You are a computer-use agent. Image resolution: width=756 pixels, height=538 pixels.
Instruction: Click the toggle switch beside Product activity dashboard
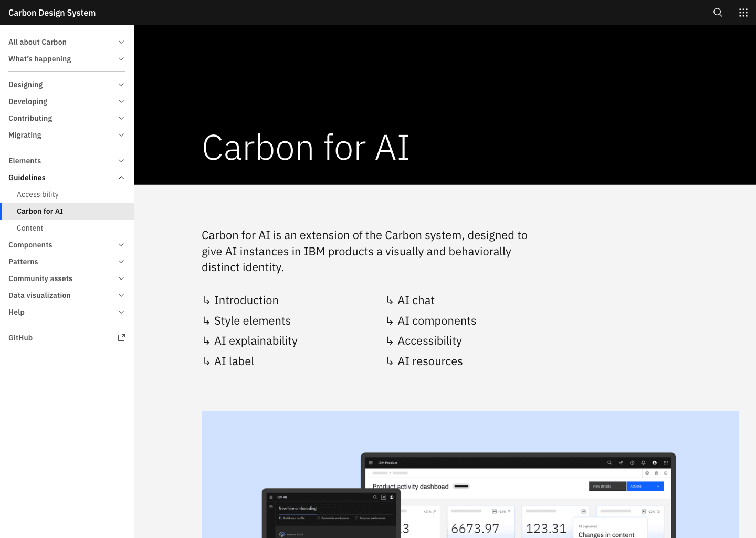[461, 487]
